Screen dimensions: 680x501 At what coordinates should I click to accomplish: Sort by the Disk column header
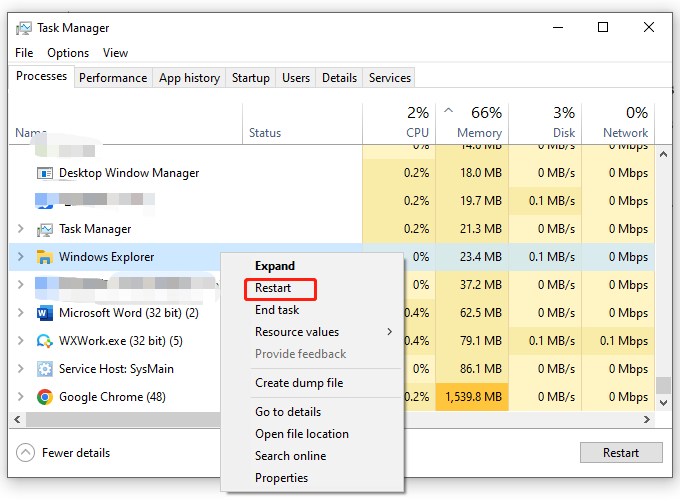(x=545, y=123)
